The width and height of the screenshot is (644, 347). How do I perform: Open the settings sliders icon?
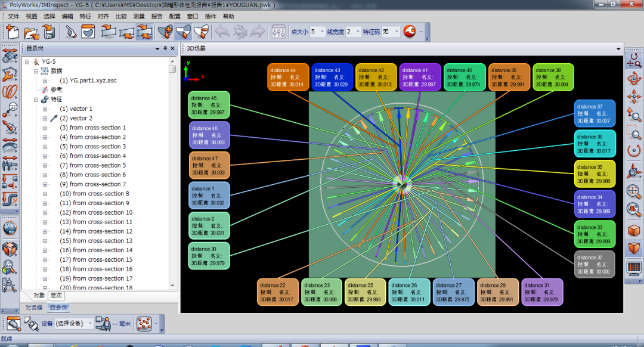point(278,32)
